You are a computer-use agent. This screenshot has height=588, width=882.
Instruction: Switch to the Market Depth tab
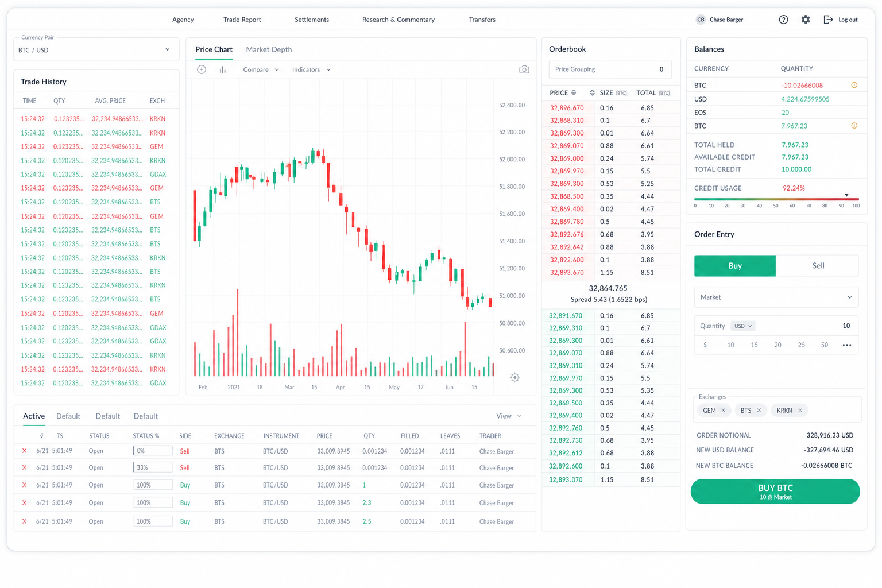[269, 49]
